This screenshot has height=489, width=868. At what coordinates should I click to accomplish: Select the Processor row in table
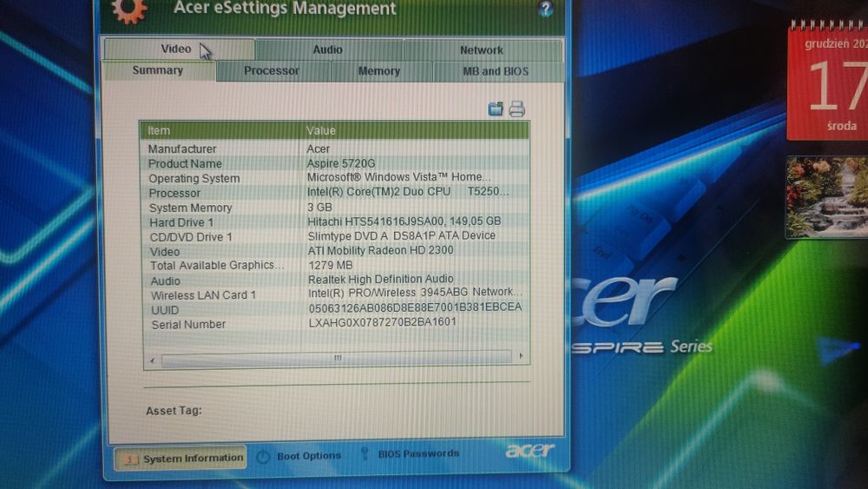click(x=335, y=193)
